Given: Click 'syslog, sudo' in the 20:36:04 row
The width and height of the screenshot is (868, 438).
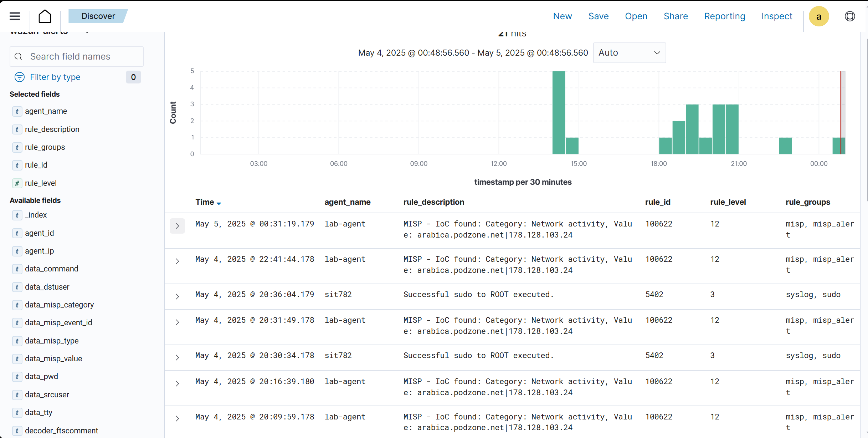Looking at the screenshot, I should 813,295.
